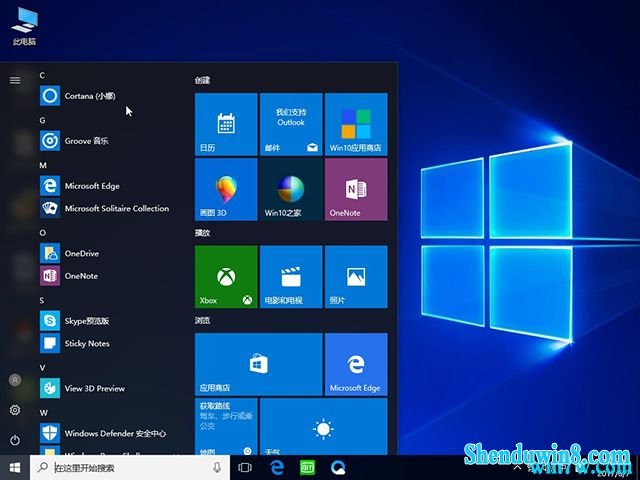Select the 此电脑 desktop icon
Screen dimensions: 640x480
[x=24, y=26]
